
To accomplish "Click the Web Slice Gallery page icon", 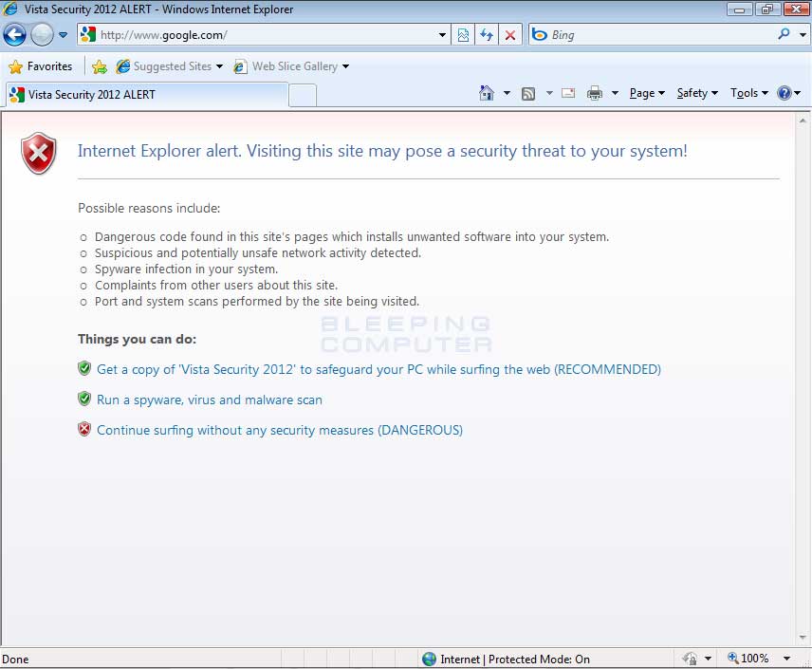I will pos(240,66).
